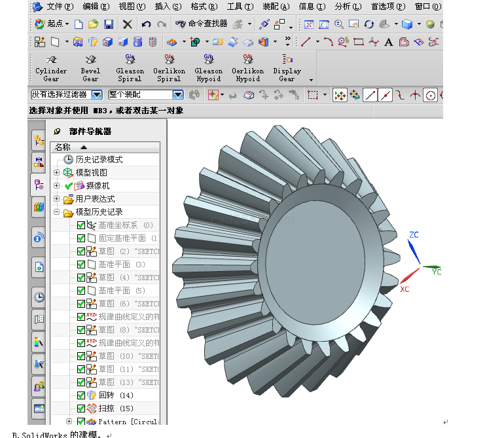
Task: Open the Gleason Spiral gear tool
Action: [130, 60]
